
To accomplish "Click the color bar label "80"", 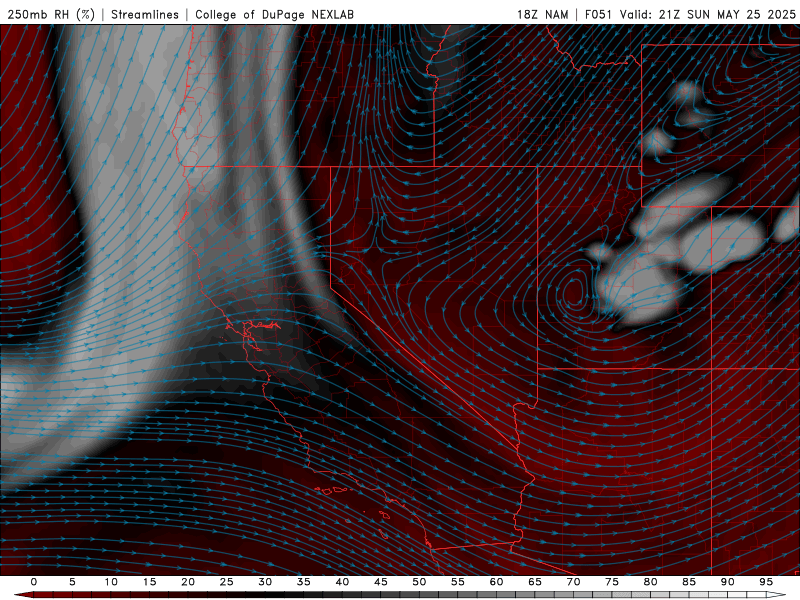I will (650, 582).
